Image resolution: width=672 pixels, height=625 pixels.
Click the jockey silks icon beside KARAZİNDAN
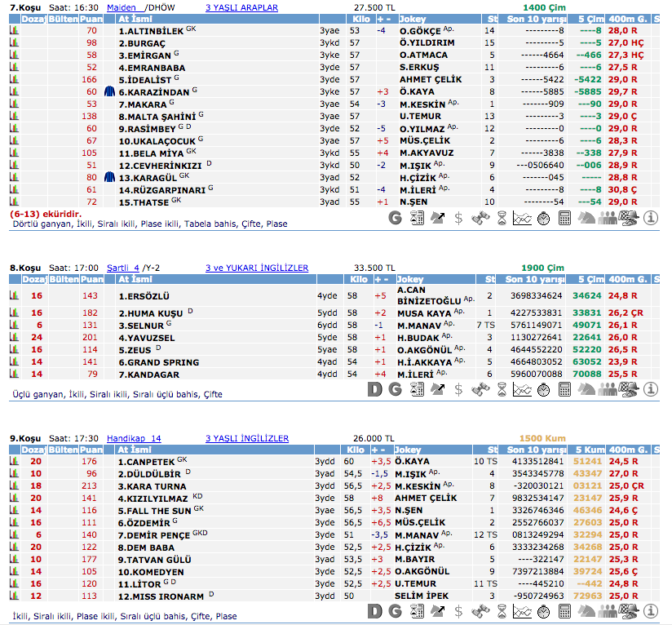coord(111,91)
